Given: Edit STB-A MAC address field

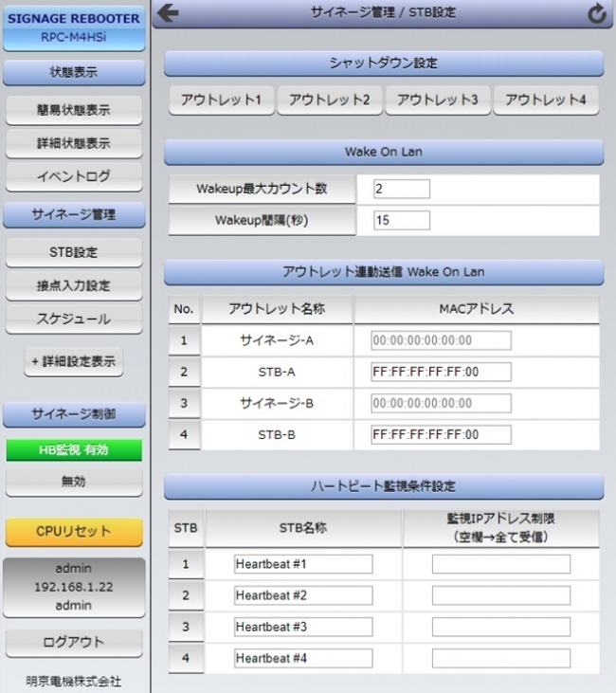Looking at the screenshot, I should [x=441, y=373].
